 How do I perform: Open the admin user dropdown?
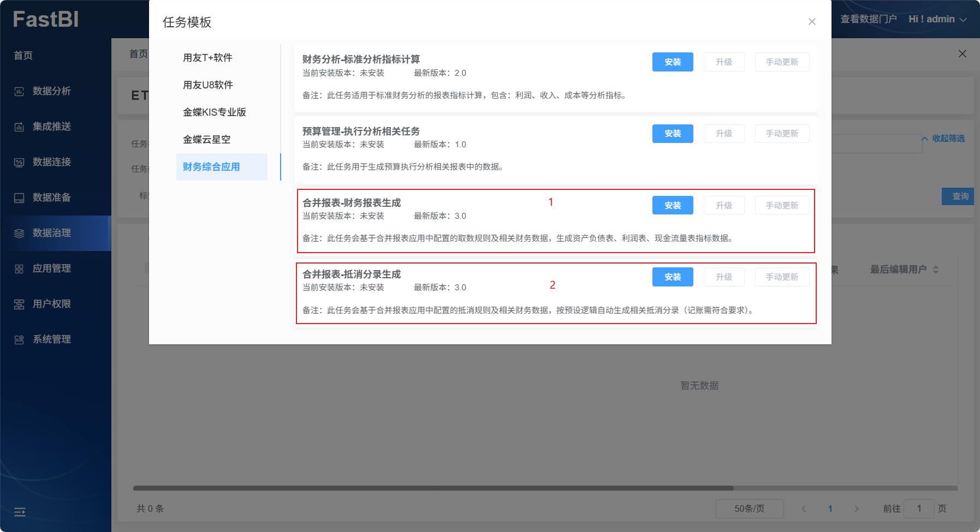click(937, 19)
